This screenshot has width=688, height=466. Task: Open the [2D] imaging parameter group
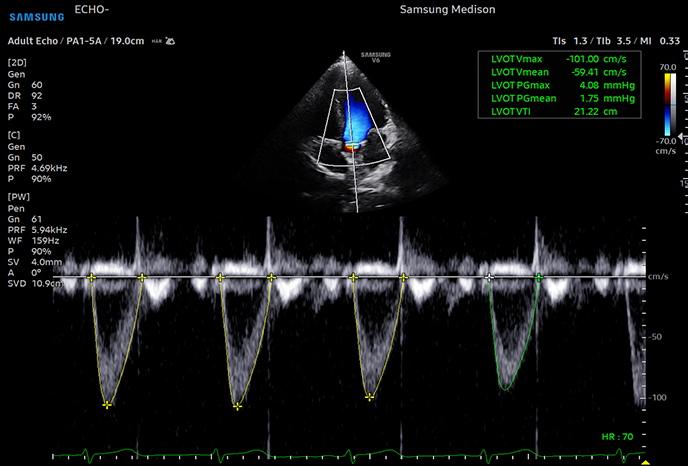(x=19, y=63)
